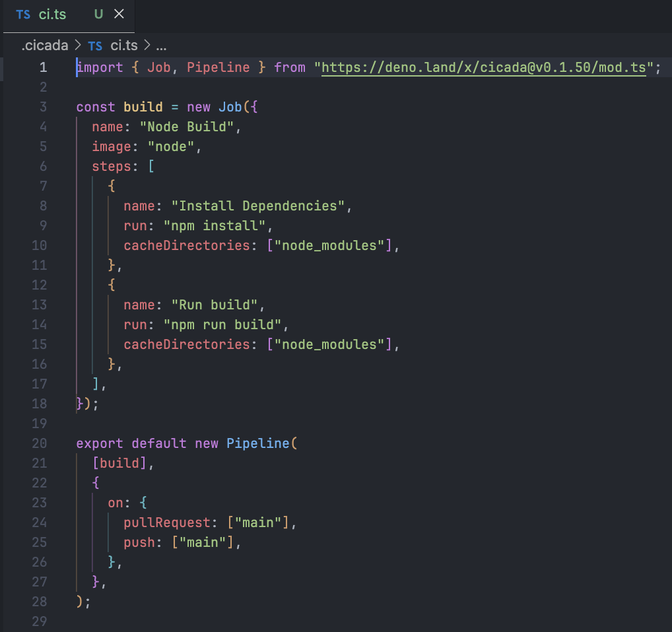Image resolution: width=672 pixels, height=632 pixels.
Task: Click line number 20 in the gutter
Action: (39, 443)
